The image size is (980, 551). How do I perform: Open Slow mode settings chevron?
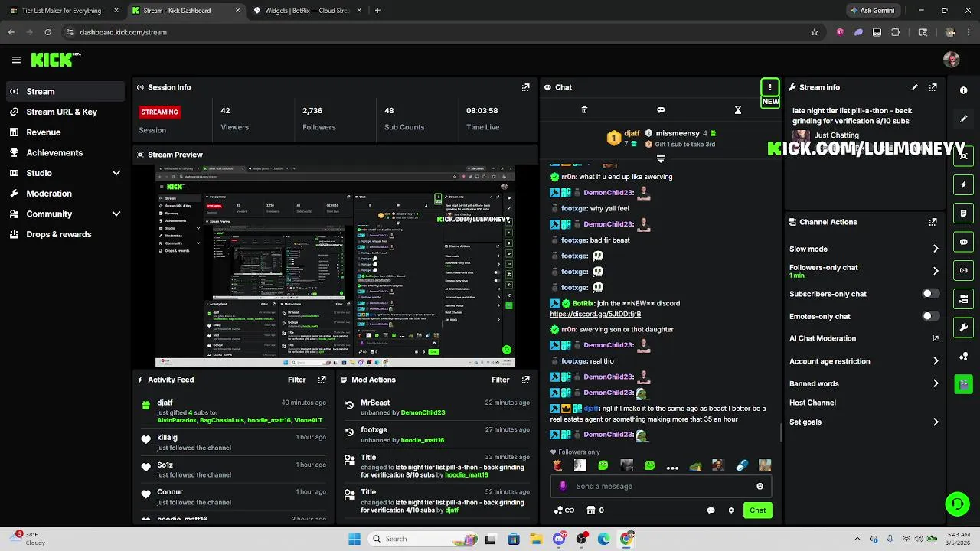936,249
